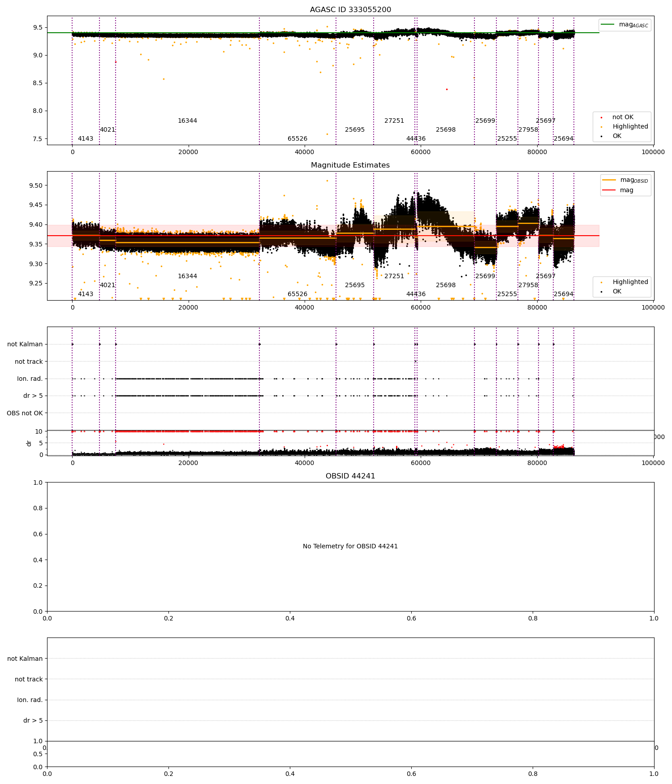Click the 7.5 y-axis tick label
Screen dimensions: 672x784
coord(37,138)
